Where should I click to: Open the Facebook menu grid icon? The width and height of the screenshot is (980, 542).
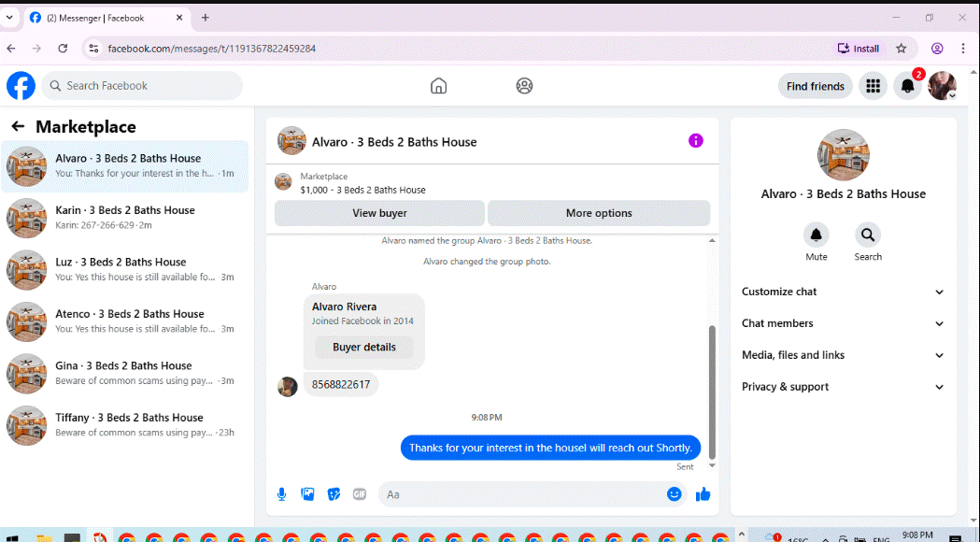873,86
